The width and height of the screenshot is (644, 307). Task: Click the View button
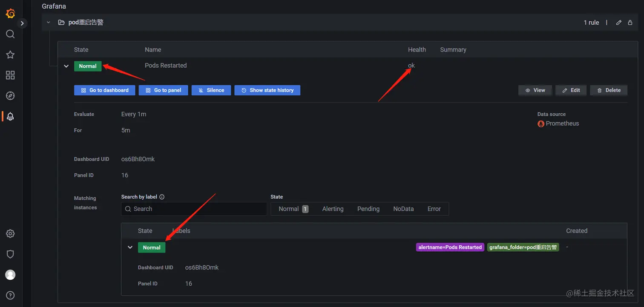point(535,90)
